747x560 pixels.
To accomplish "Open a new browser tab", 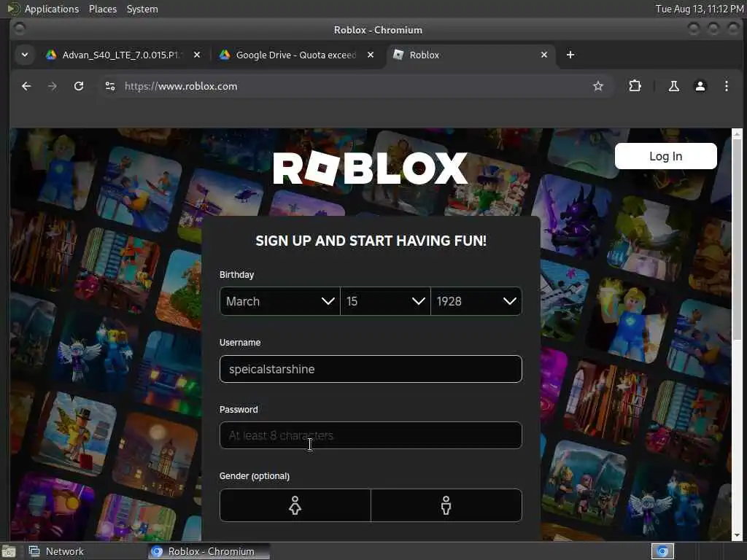I will coord(570,55).
